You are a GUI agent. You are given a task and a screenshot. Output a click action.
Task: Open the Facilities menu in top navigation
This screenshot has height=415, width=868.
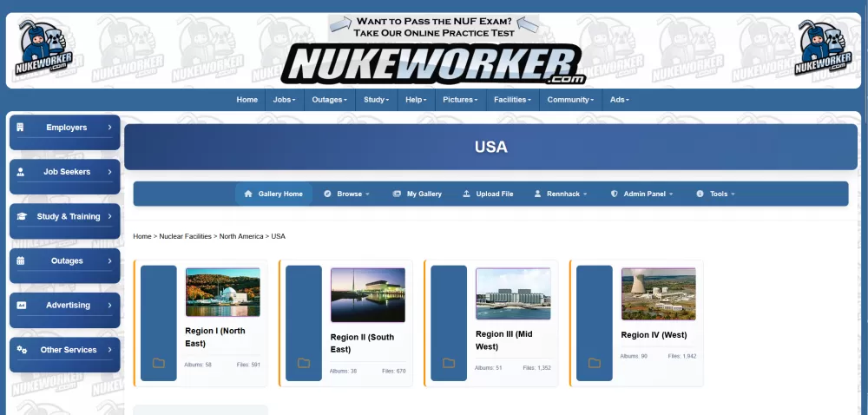click(513, 100)
